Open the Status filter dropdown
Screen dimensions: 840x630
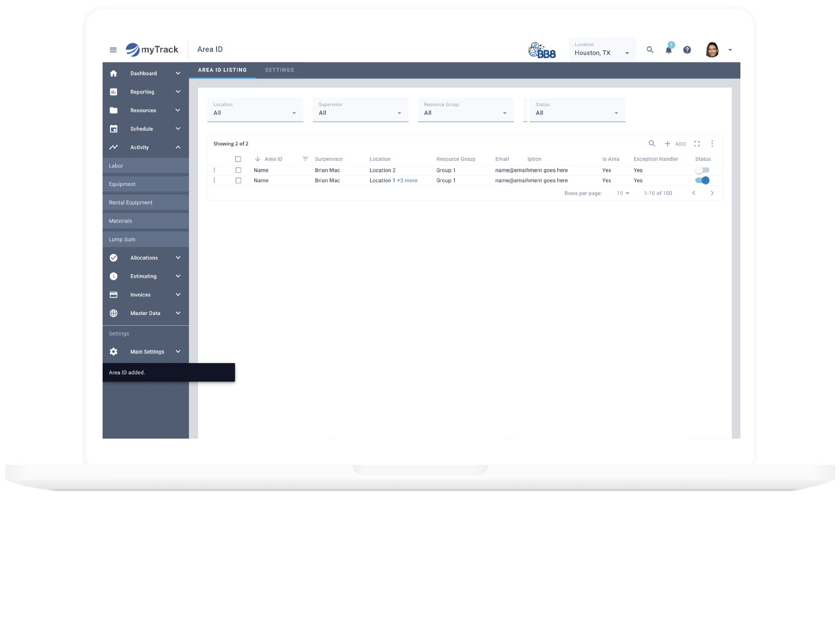(x=577, y=110)
